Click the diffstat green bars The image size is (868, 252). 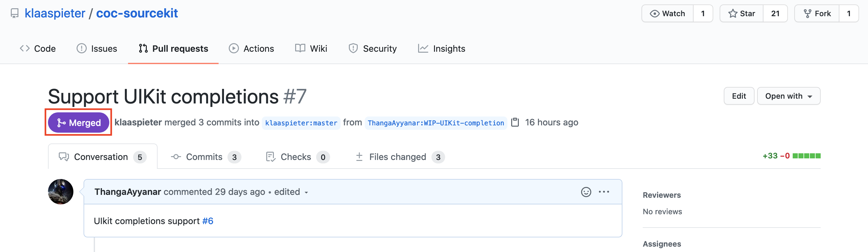click(806, 156)
